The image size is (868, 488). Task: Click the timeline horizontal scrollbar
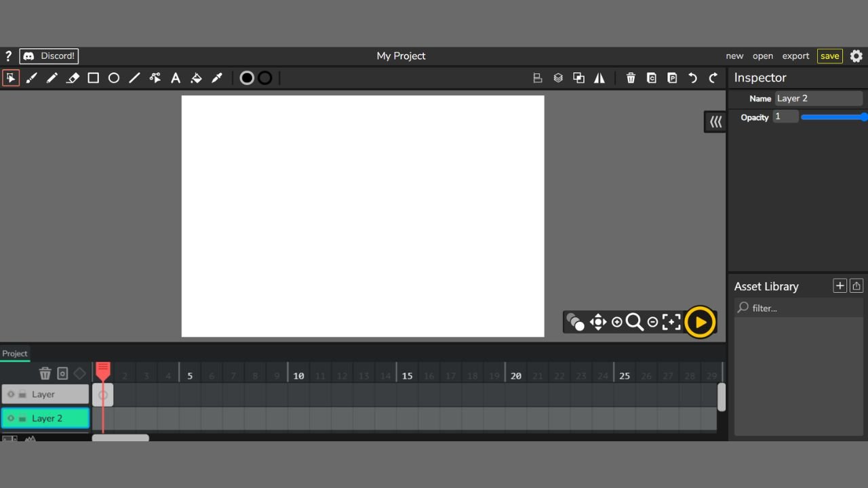pos(121,438)
